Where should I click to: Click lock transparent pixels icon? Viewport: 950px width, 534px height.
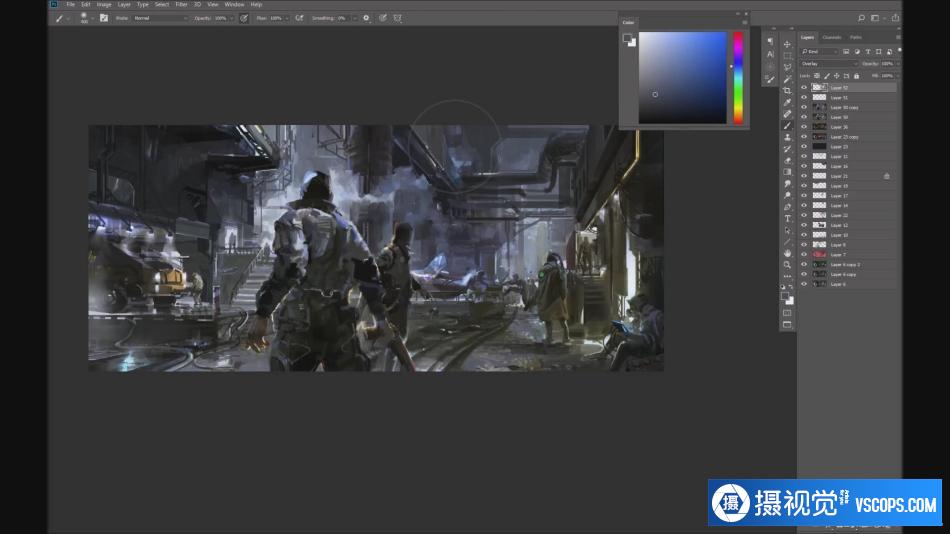817,76
